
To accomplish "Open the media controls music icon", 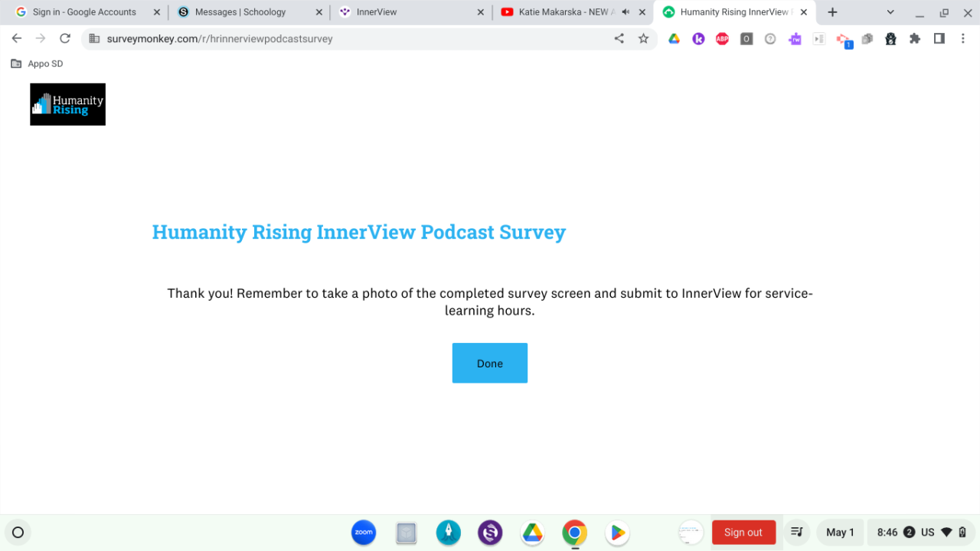I will pyautogui.click(x=797, y=533).
